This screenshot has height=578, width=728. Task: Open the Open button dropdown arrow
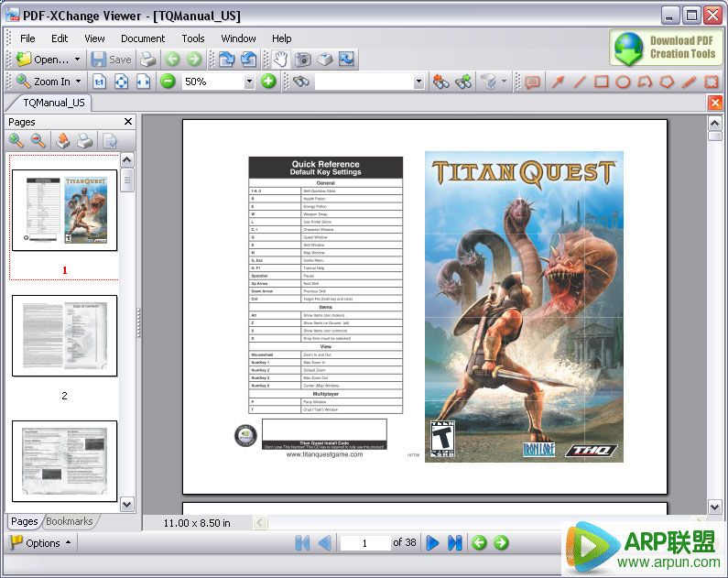(x=77, y=60)
